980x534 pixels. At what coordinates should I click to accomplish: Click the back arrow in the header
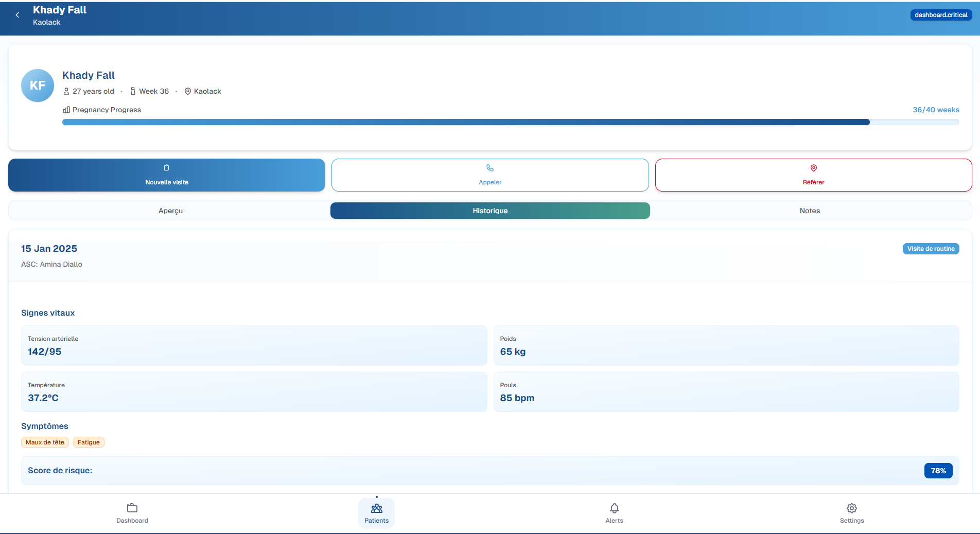[17, 15]
